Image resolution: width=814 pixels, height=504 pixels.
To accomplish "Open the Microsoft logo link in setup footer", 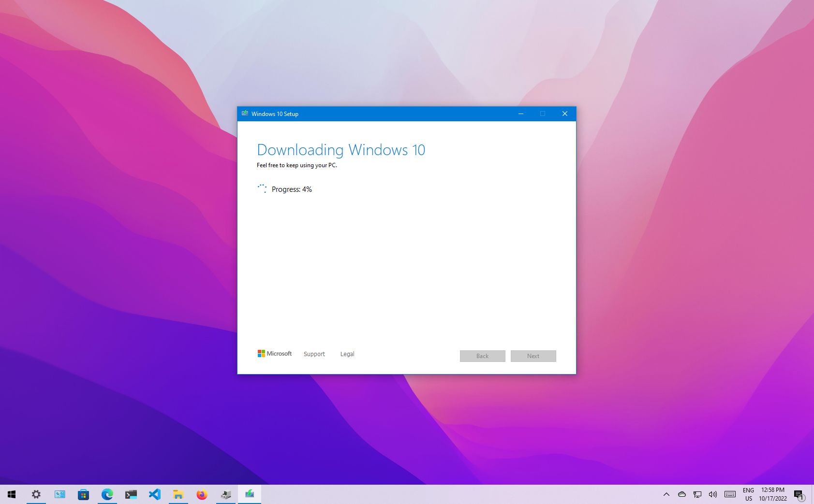I will 274,354.
